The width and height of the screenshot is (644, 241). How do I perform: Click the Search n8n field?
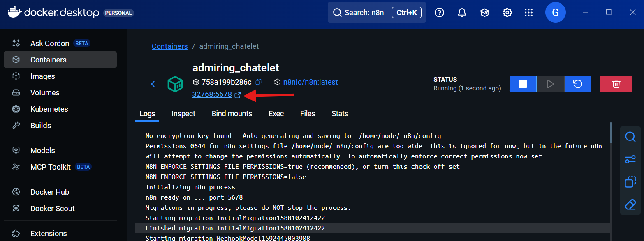(364, 13)
